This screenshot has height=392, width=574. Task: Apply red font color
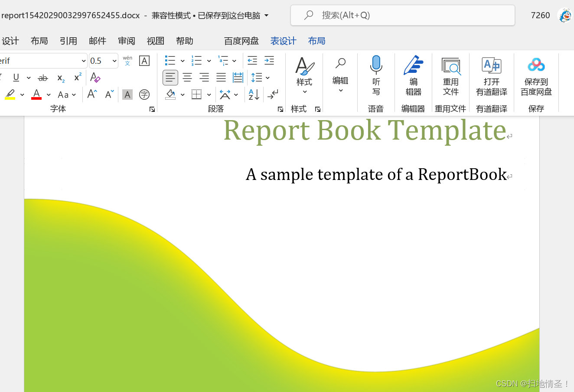click(x=36, y=95)
